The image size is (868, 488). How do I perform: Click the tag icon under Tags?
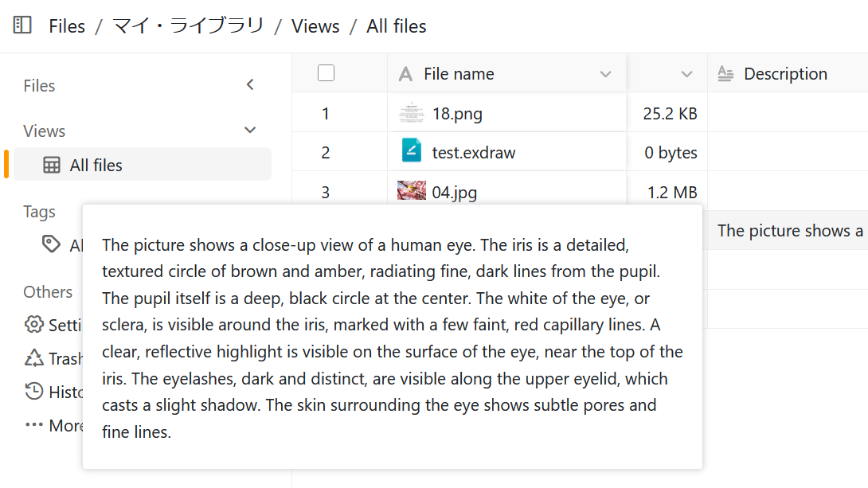[51, 244]
